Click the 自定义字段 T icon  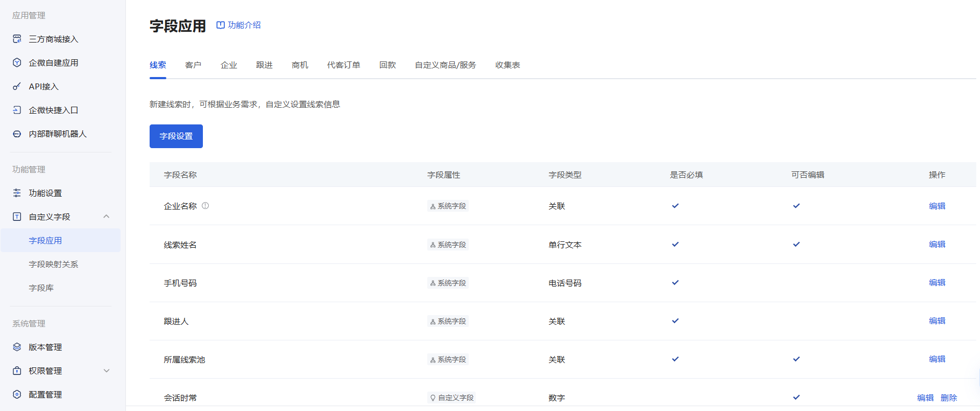(x=17, y=217)
